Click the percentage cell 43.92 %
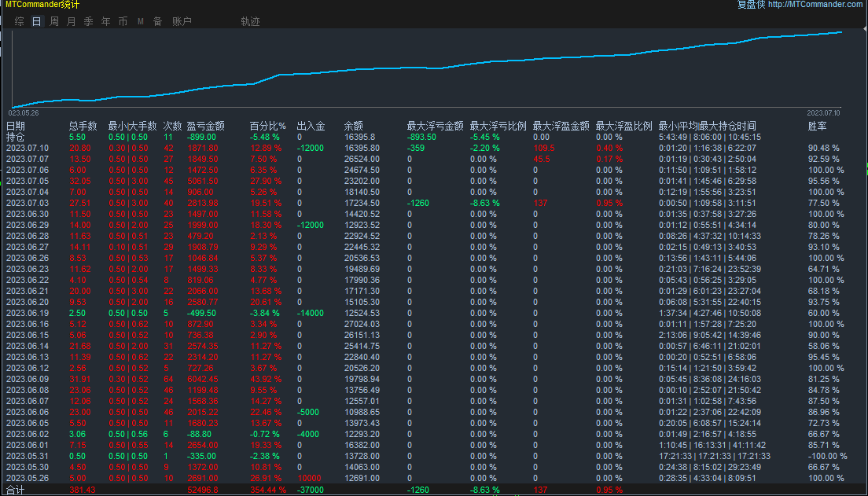The height and width of the screenshot is (496, 868). pyautogui.click(x=266, y=379)
